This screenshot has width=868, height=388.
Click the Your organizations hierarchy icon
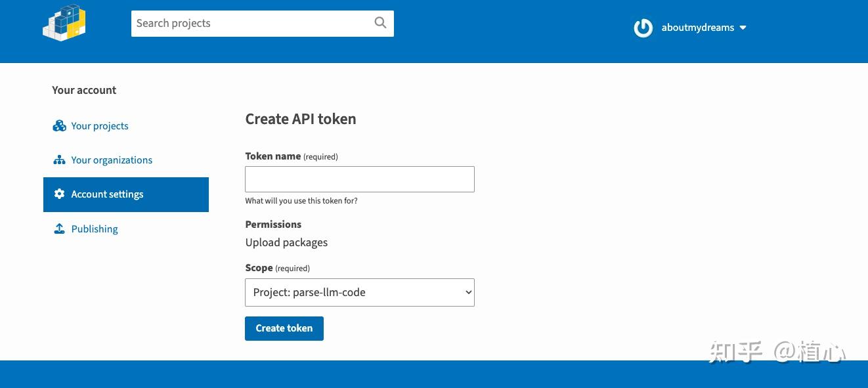tap(59, 160)
